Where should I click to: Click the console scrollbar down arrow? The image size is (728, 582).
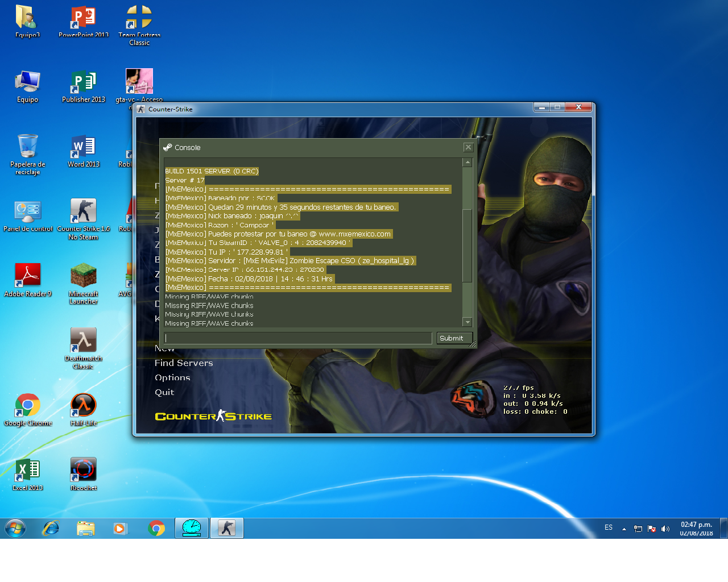(x=468, y=322)
